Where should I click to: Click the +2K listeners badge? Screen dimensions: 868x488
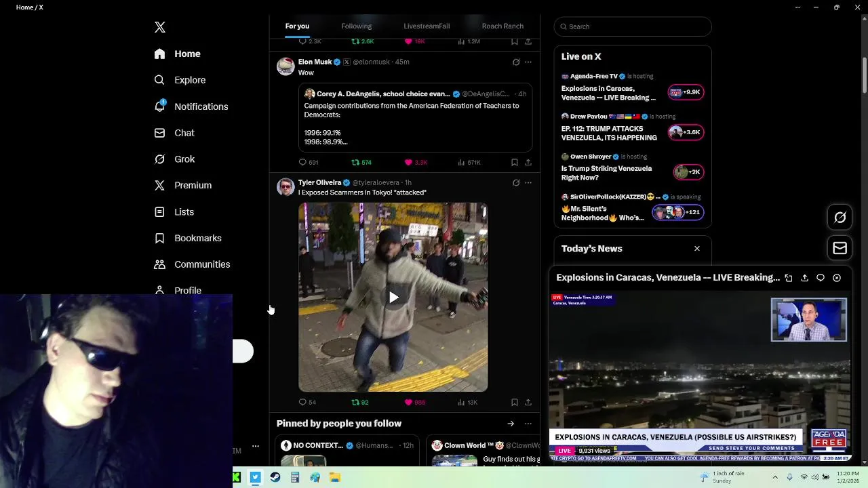pyautogui.click(x=688, y=172)
